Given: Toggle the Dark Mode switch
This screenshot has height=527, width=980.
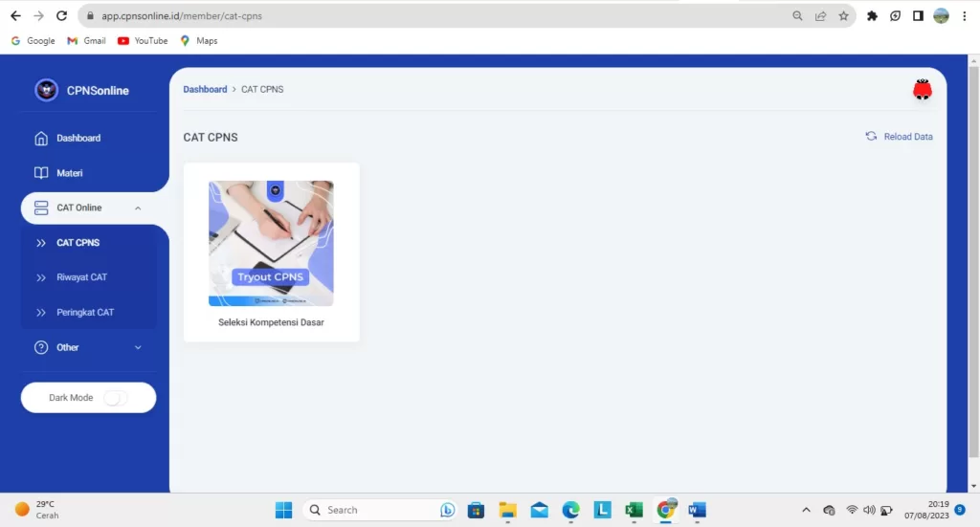Looking at the screenshot, I should pyautogui.click(x=115, y=398).
